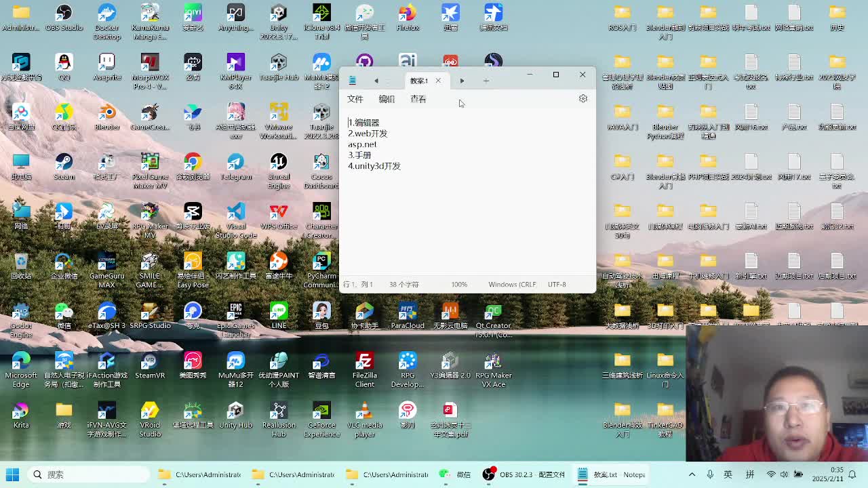868x488 pixels.
Task: Open Microsoft Edge desktop shortcut
Action: point(21,369)
